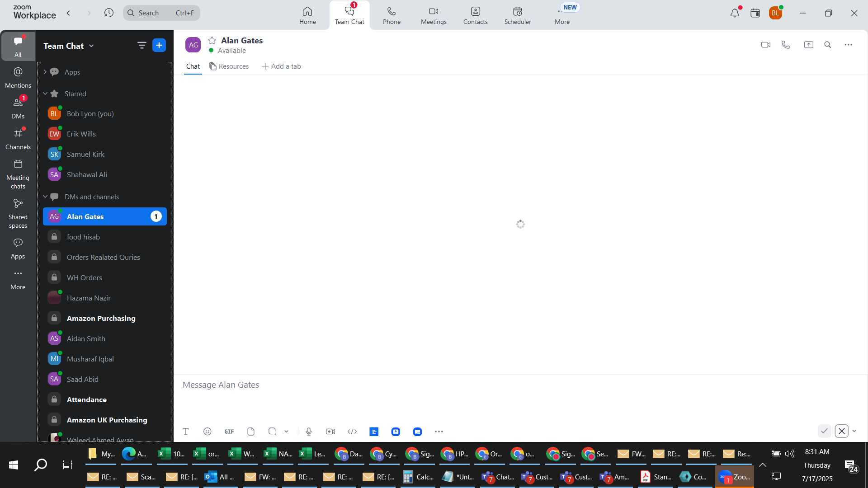Open the calendar icon in top bar
This screenshot has height=488, width=868.
[x=755, y=13]
